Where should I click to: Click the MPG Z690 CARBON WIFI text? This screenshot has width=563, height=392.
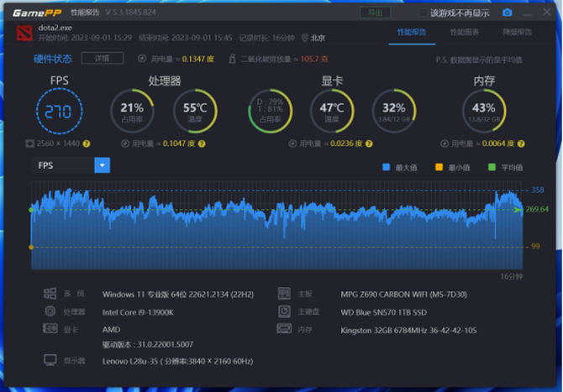click(404, 295)
